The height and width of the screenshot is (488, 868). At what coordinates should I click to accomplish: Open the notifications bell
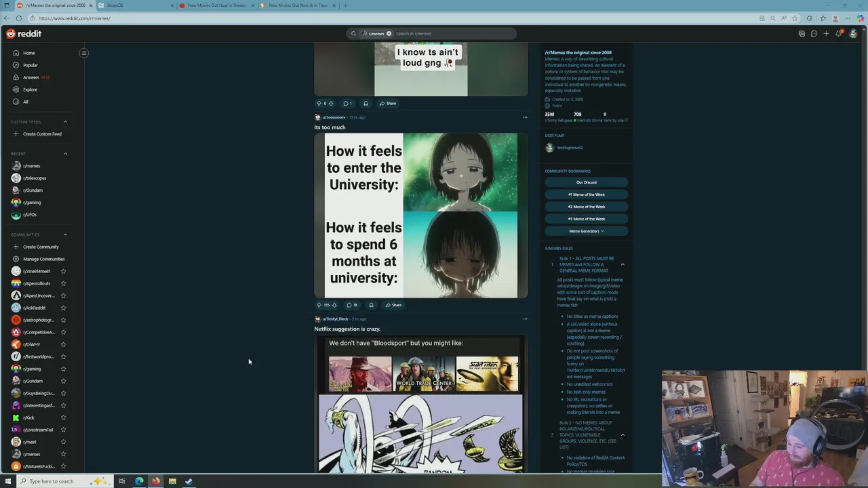(839, 33)
